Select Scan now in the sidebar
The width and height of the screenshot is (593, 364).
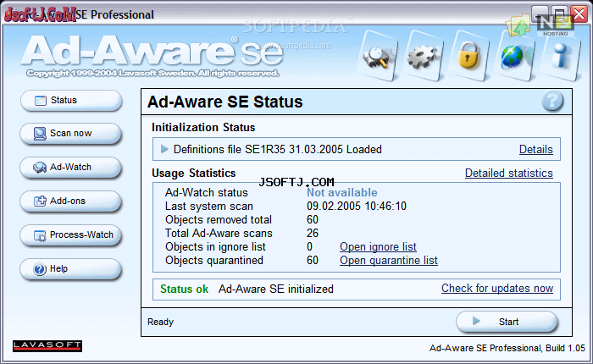[70, 133]
